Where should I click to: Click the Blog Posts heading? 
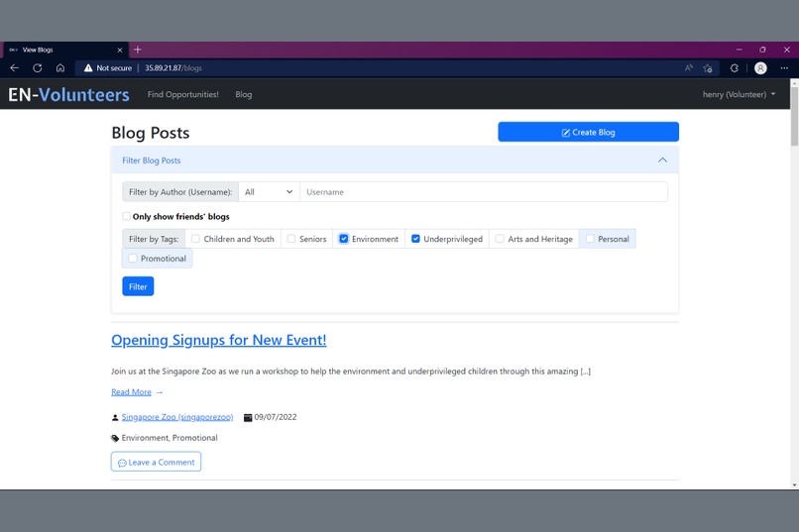pos(151,133)
